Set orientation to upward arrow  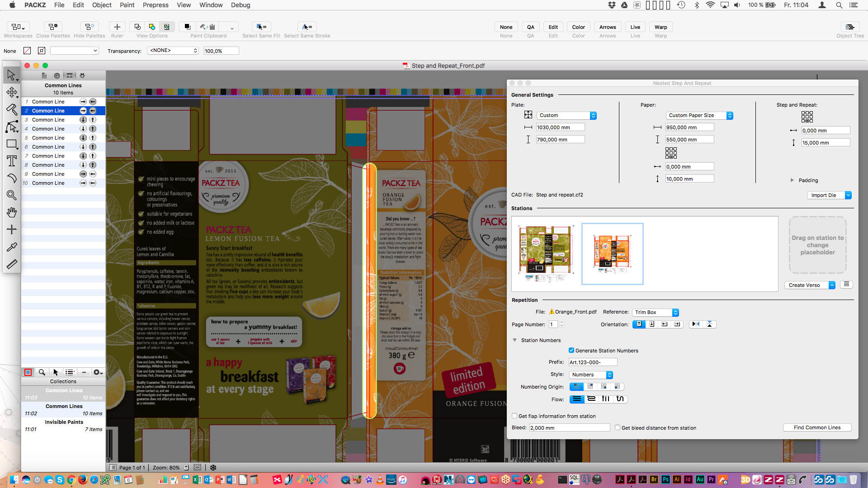coord(639,324)
